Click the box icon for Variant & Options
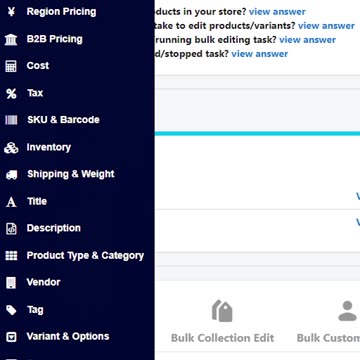 click(x=11, y=337)
